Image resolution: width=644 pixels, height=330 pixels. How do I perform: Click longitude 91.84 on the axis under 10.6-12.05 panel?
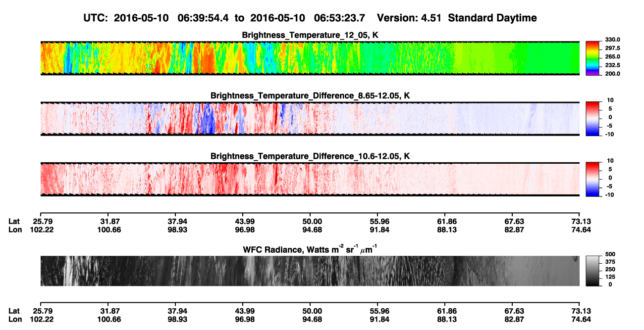pos(377,230)
